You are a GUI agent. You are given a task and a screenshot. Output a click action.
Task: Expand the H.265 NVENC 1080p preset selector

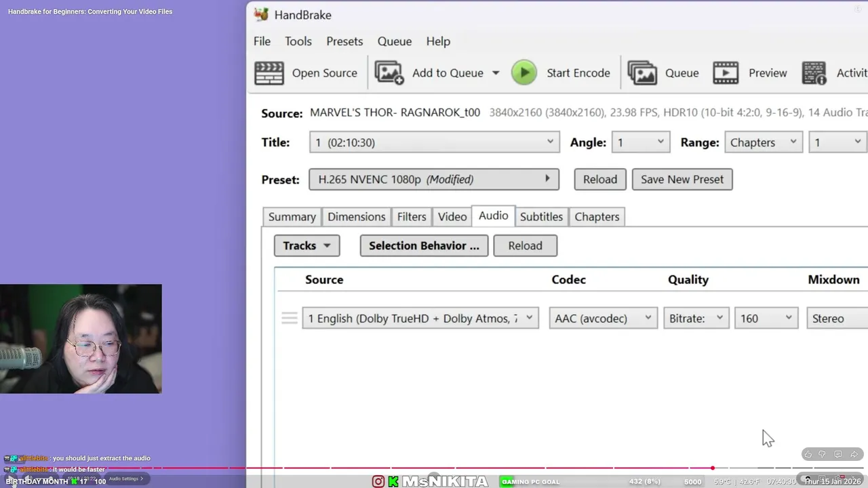(434, 180)
